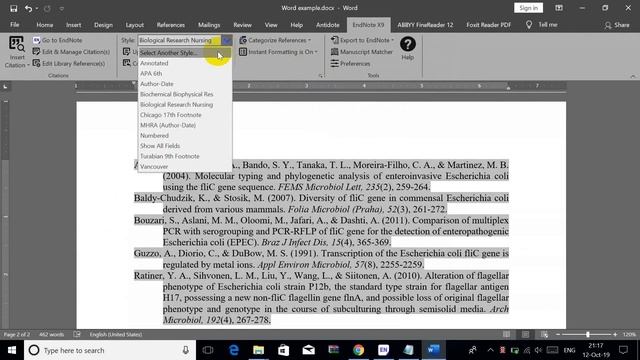Image resolution: width=640 pixels, height=360 pixels.
Task: Click English (United States) language status
Action: (116, 334)
